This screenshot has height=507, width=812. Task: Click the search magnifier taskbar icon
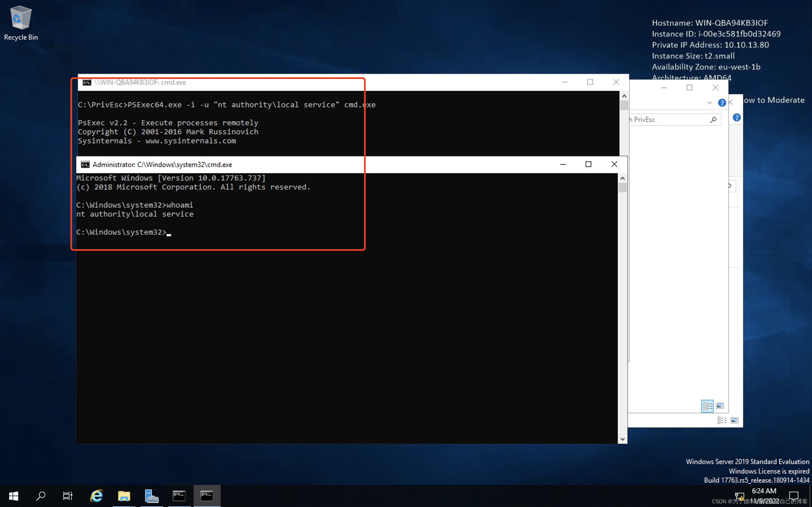pyautogui.click(x=40, y=495)
